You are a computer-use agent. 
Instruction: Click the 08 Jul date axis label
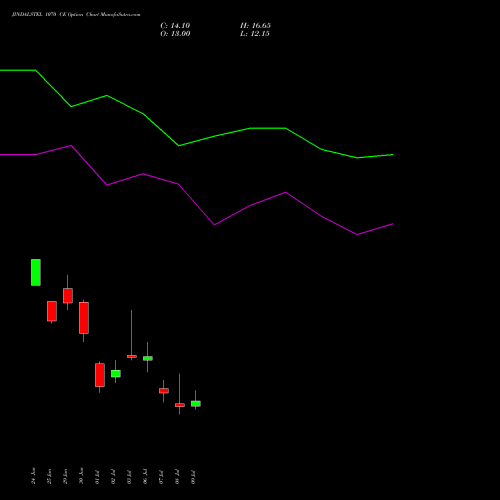pyautogui.click(x=177, y=477)
